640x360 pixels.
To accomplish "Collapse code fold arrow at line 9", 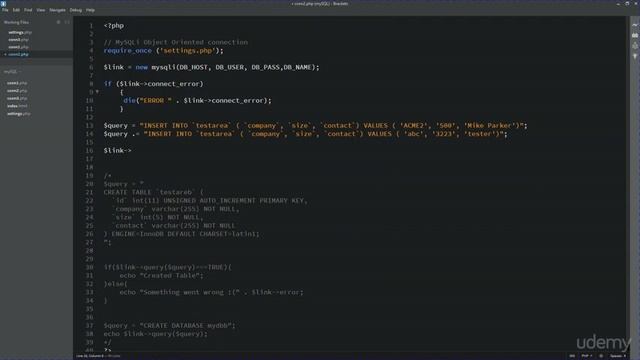I will 97,92.
